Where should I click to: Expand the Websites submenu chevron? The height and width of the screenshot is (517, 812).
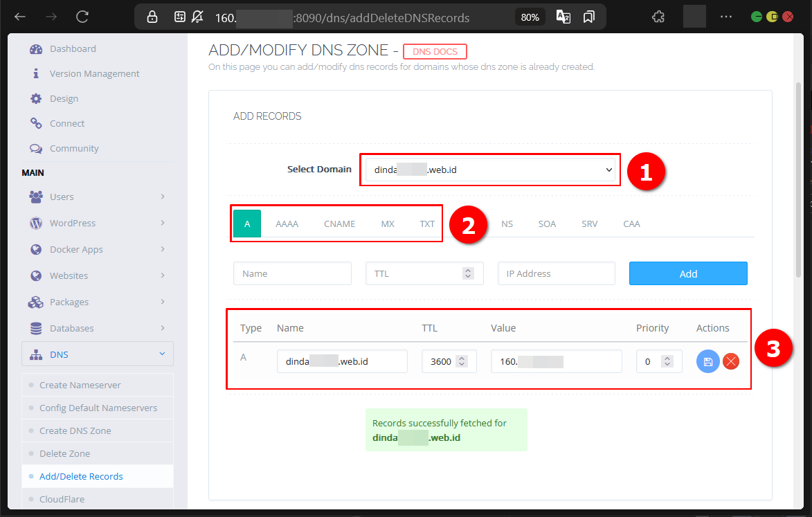pyautogui.click(x=163, y=275)
